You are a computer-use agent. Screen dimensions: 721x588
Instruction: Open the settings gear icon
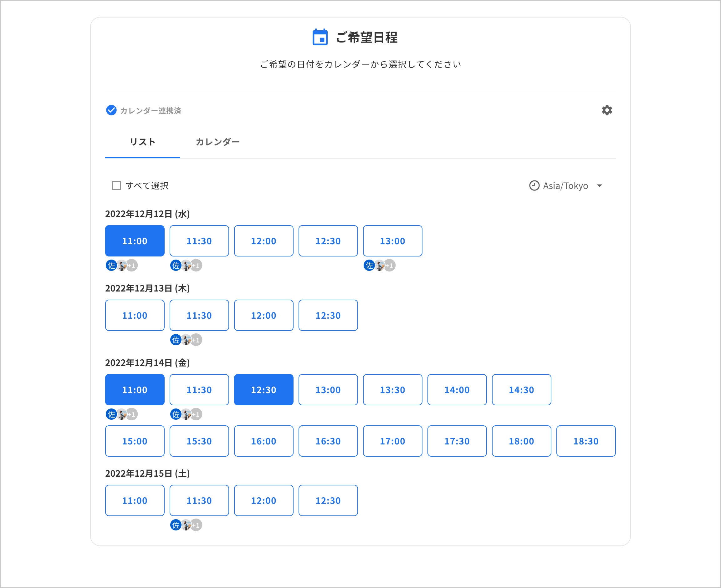click(606, 110)
